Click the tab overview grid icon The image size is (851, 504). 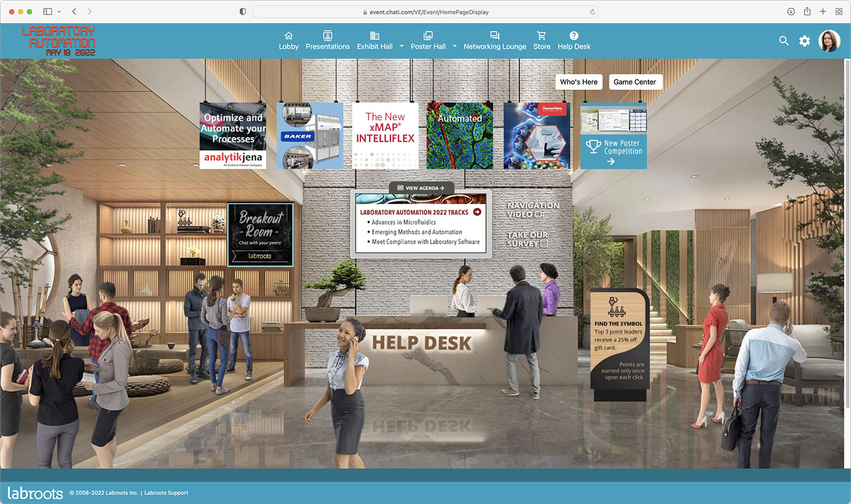[839, 11]
